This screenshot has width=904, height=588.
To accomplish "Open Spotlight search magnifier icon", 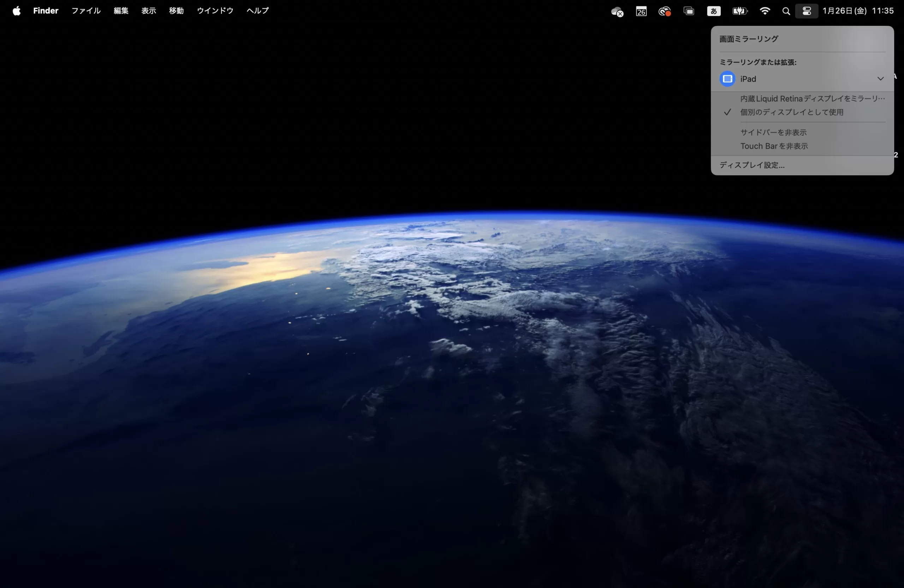I will click(786, 11).
